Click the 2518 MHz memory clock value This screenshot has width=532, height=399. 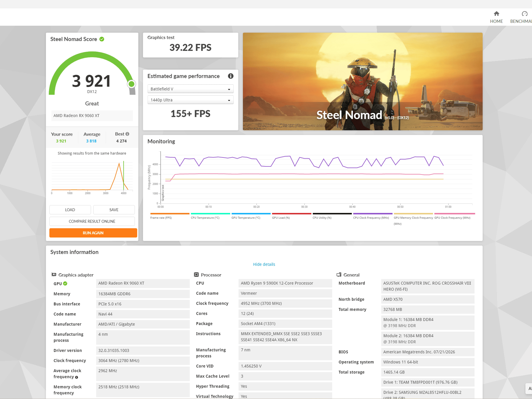point(143,390)
